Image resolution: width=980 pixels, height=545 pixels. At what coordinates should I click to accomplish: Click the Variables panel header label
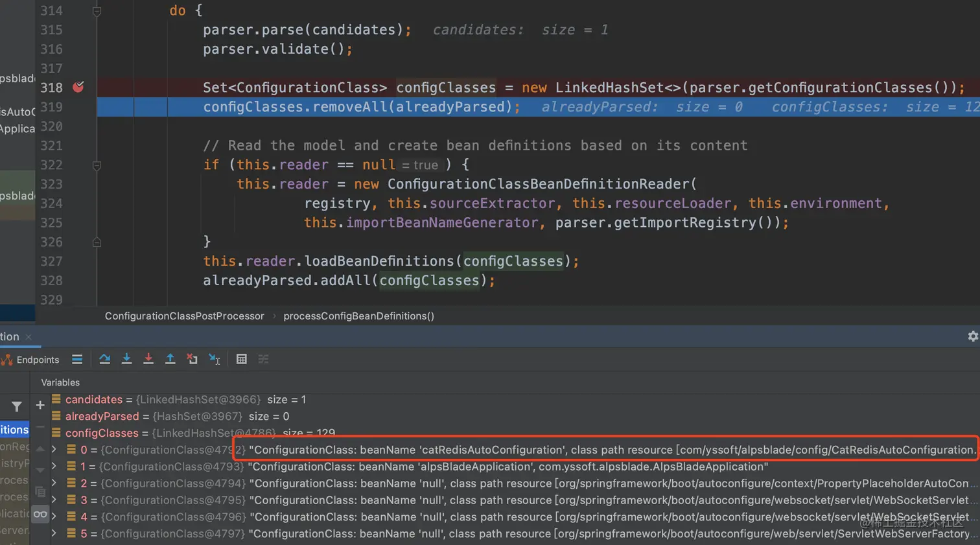(60, 382)
